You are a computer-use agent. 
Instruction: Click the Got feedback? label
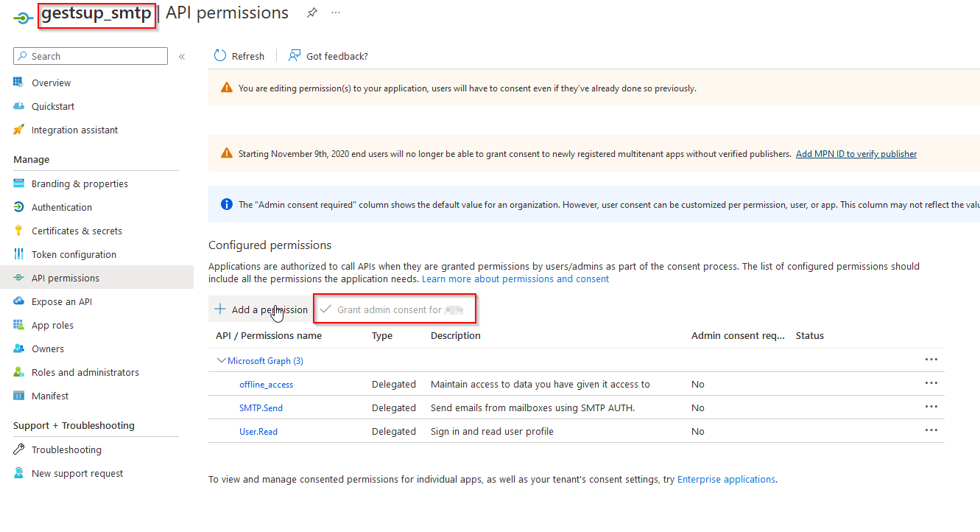[337, 56]
